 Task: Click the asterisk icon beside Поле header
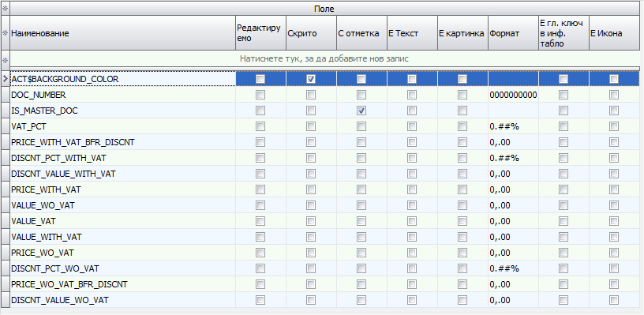[x=6, y=8]
